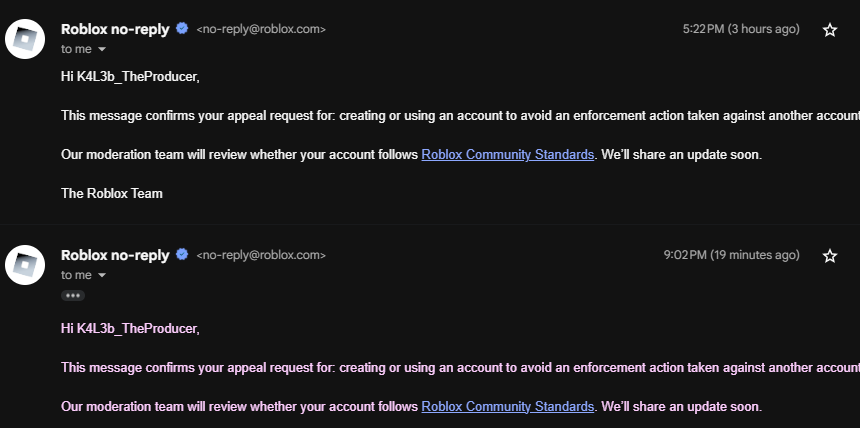
Task: Open Roblox Community Standards link in first email
Action: pos(507,155)
